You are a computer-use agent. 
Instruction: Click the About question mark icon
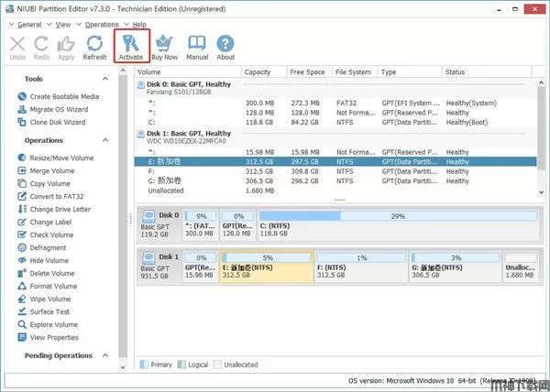click(225, 43)
